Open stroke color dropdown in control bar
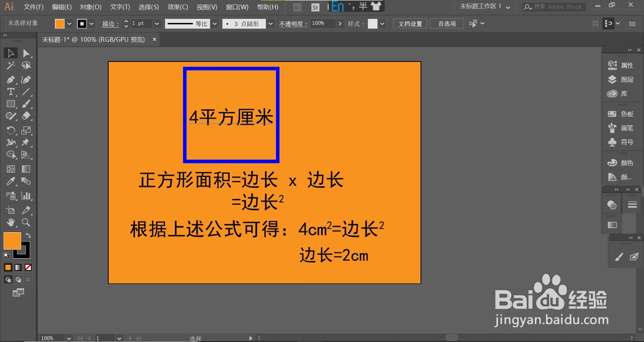 [92, 24]
